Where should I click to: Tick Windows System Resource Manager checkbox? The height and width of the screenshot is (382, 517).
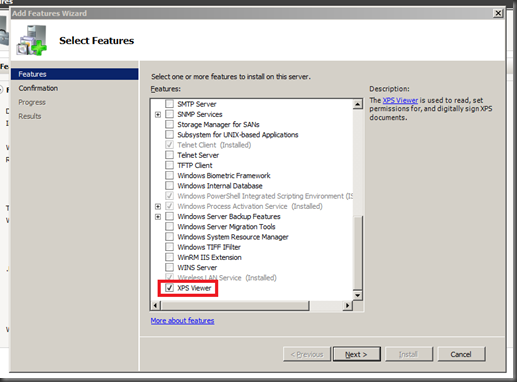pos(169,237)
